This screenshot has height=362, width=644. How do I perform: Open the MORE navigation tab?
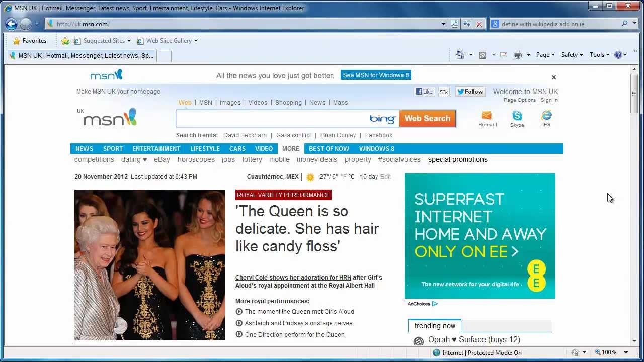click(291, 149)
